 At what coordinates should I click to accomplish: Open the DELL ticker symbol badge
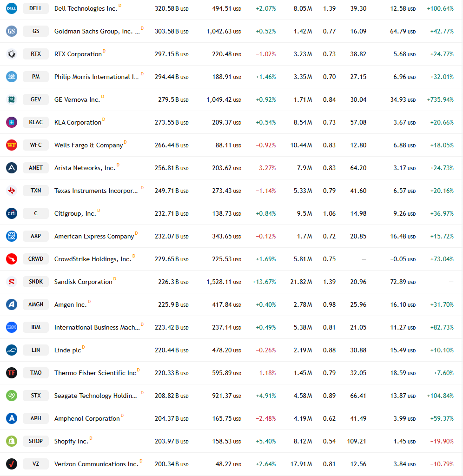36,8
